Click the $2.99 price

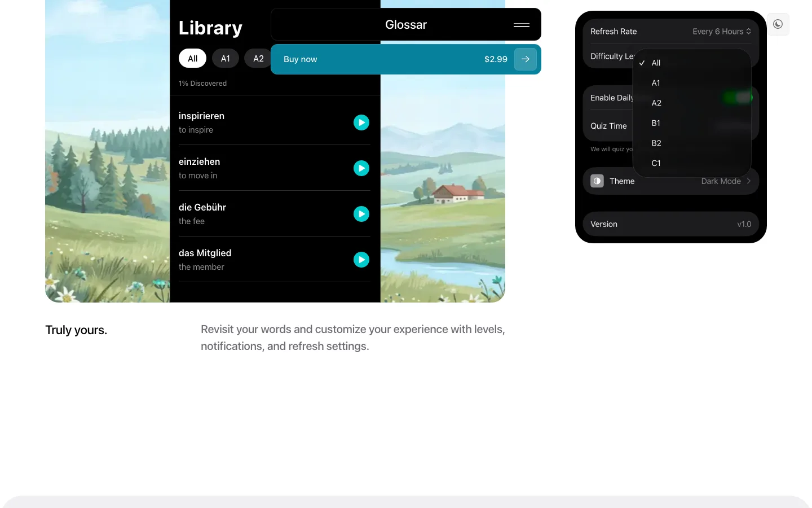[x=496, y=59]
